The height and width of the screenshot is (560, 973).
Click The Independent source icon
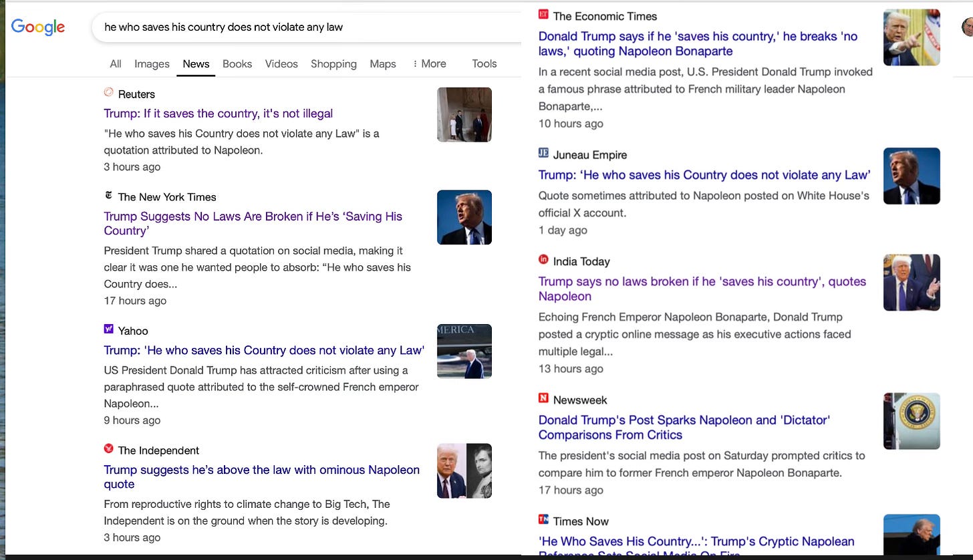(x=109, y=449)
